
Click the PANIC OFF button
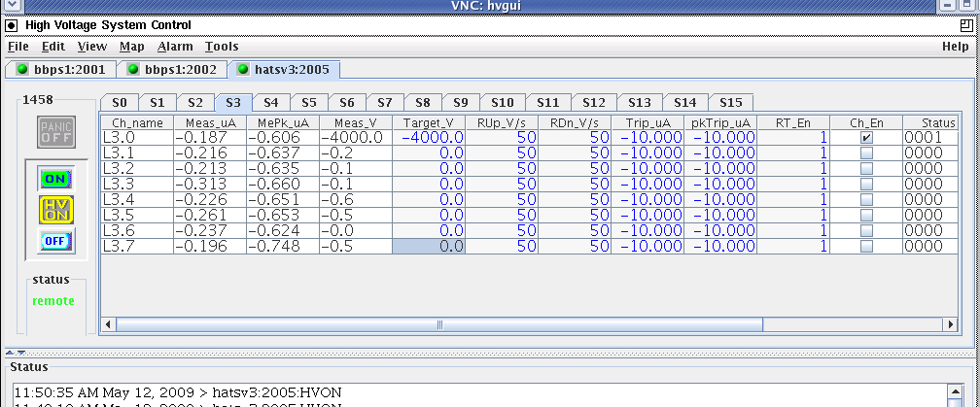[x=56, y=132]
